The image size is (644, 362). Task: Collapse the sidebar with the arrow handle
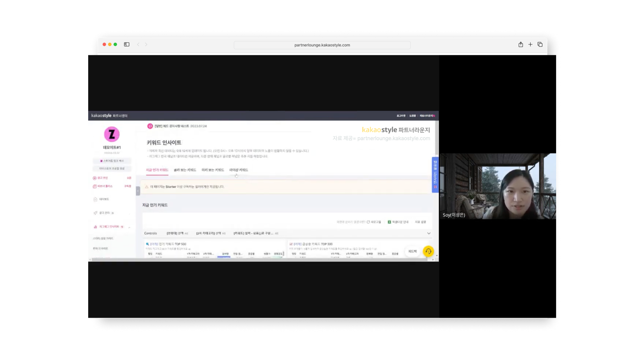(x=138, y=191)
